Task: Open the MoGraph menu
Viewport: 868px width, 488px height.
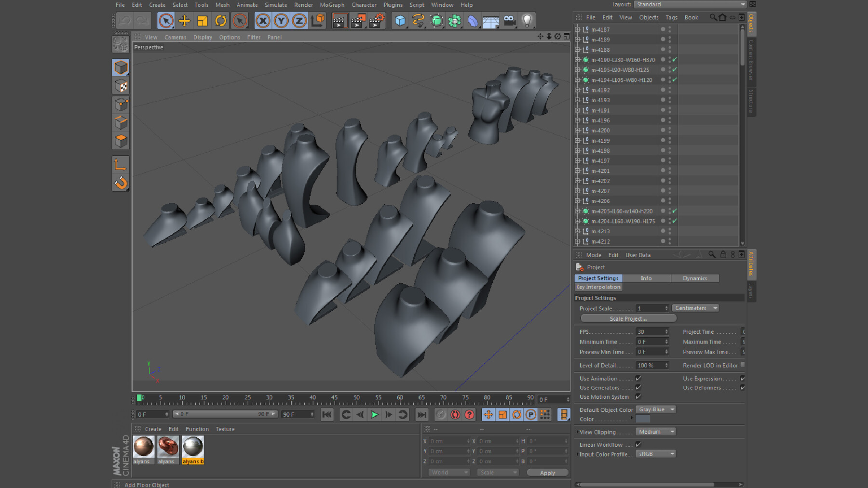Action: (x=332, y=5)
